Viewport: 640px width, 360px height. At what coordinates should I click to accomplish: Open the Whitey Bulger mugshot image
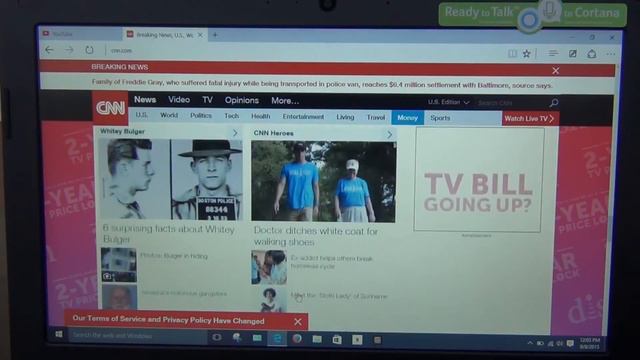(x=171, y=179)
